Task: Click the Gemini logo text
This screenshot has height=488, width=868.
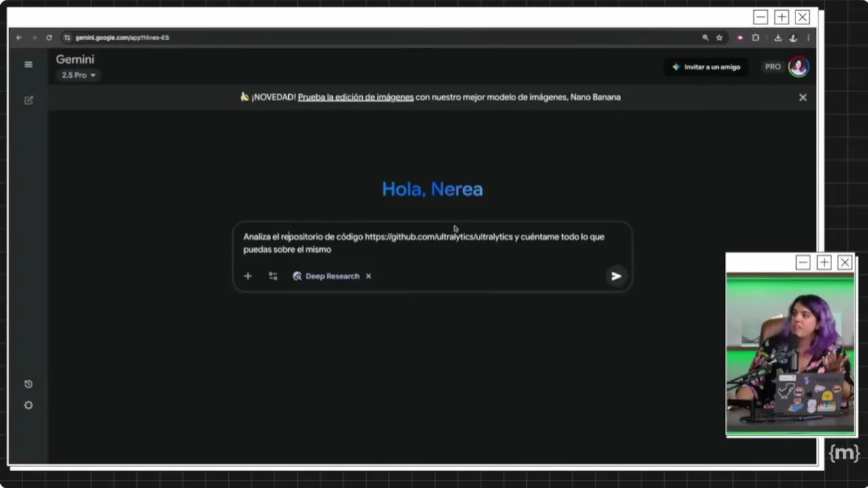Action: pyautogui.click(x=75, y=60)
